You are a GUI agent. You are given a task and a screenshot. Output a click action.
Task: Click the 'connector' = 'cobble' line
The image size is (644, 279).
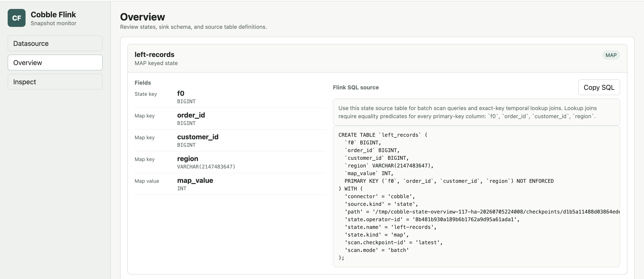point(380,197)
